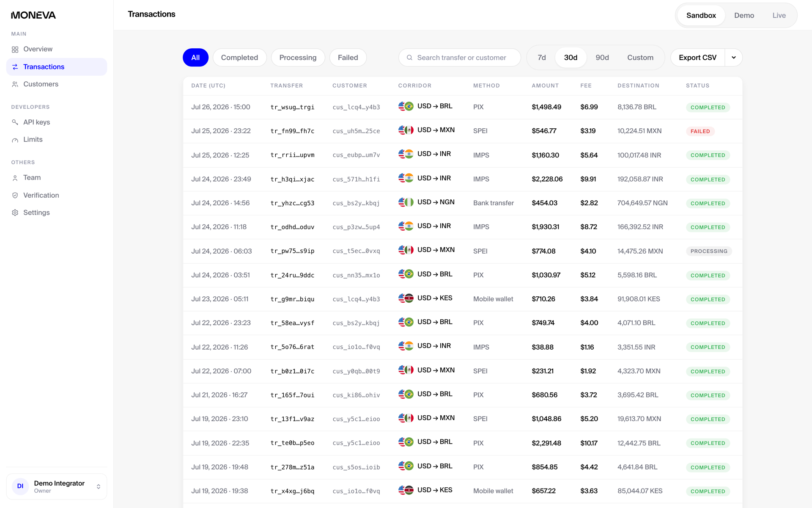This screenshot has height=508, width=812.
Task: Open the Overview page link
Action: (57, 50)
